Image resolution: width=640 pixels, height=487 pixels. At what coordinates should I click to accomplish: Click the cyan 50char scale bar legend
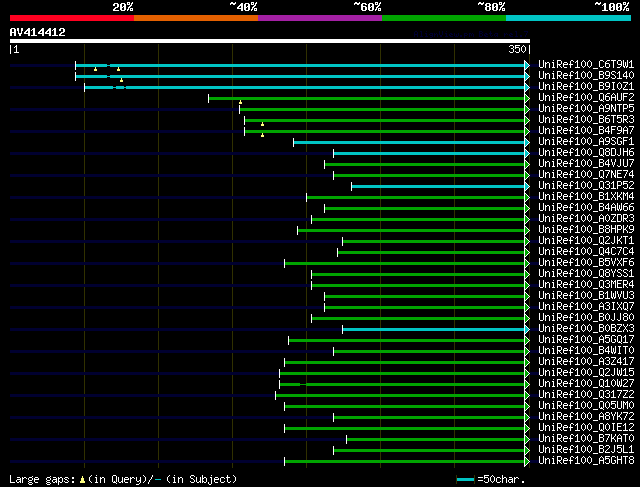(465, 480)
